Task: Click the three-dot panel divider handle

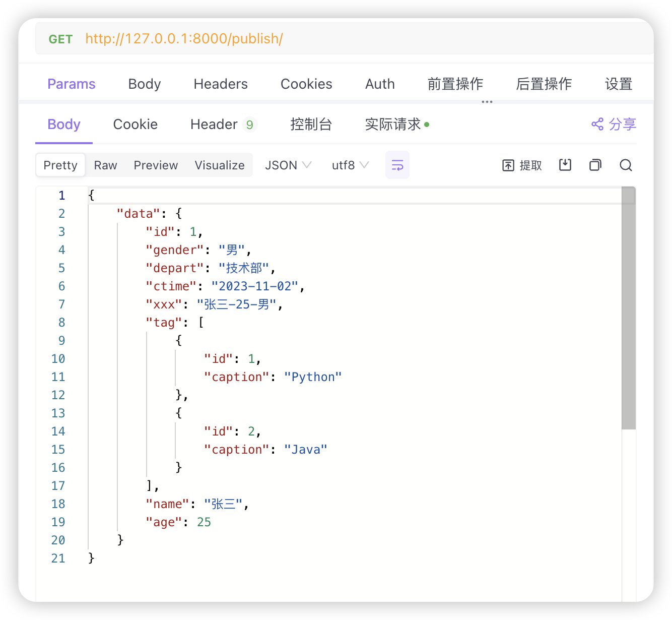Action: point(487,102)
